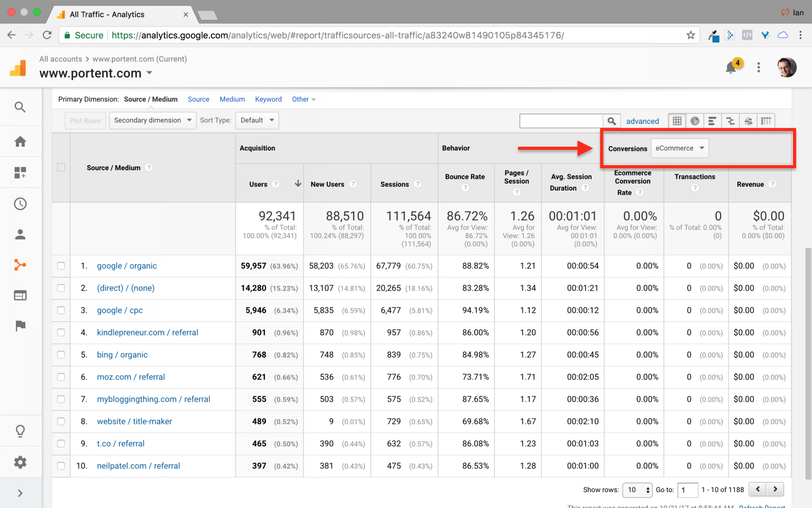Click the Google Analytics logo
The image size is (812, 508).
coord(19,68)
